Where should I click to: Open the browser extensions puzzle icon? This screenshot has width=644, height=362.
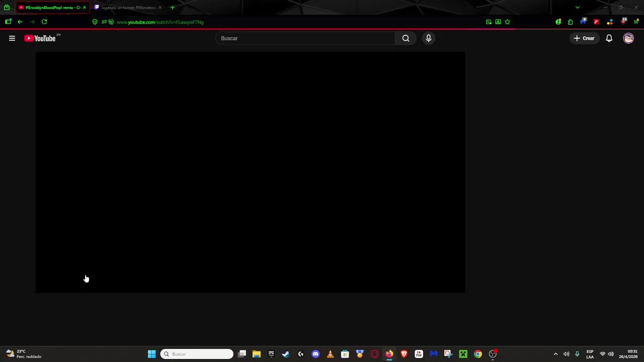click(x=570, y=22)
